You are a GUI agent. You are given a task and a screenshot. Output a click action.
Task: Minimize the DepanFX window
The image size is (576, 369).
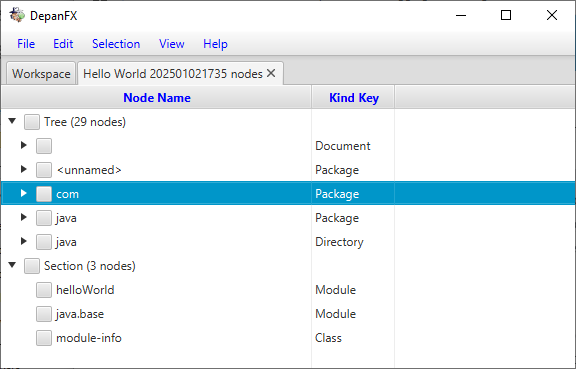pyautogui.click(x=461, y=15)
